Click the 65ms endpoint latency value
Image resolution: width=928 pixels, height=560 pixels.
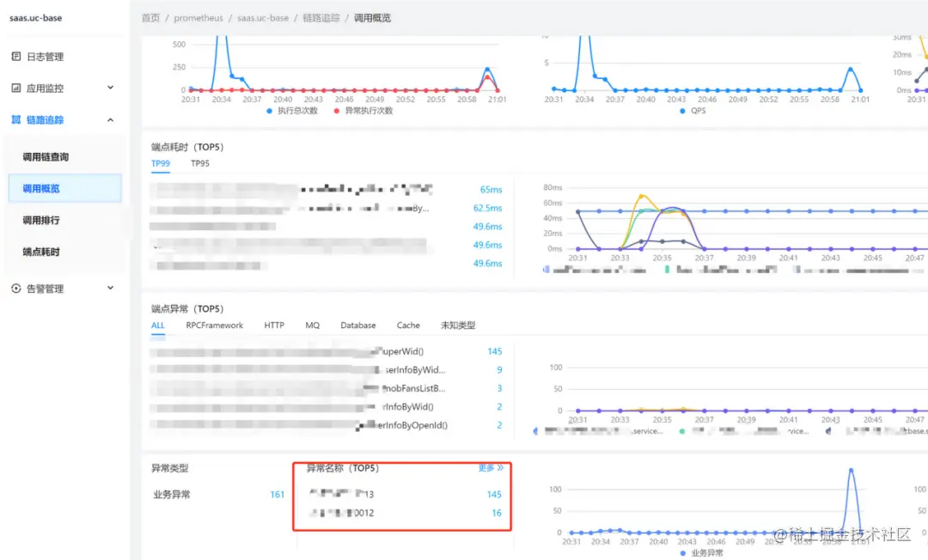click(x=491, y=190)
